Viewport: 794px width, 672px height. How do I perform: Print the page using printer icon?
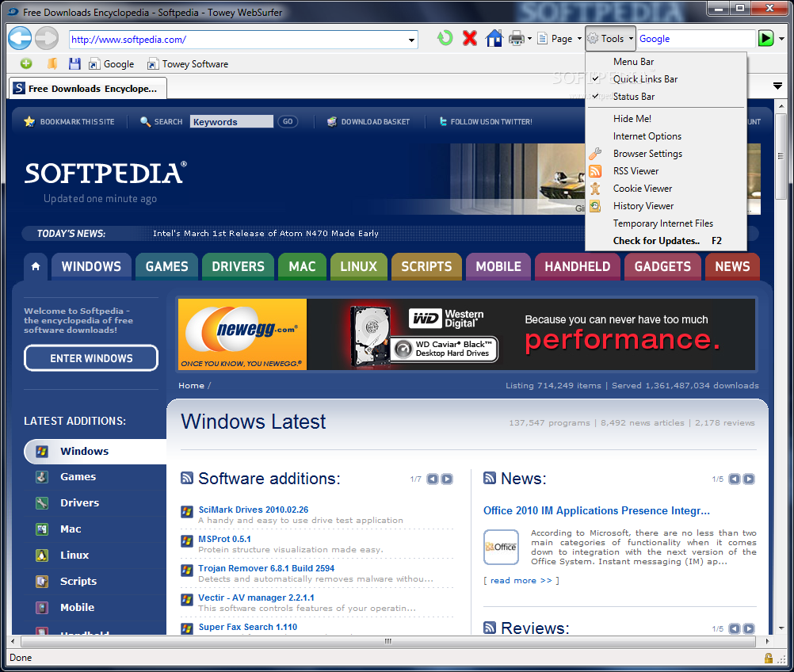pos(516,39)
